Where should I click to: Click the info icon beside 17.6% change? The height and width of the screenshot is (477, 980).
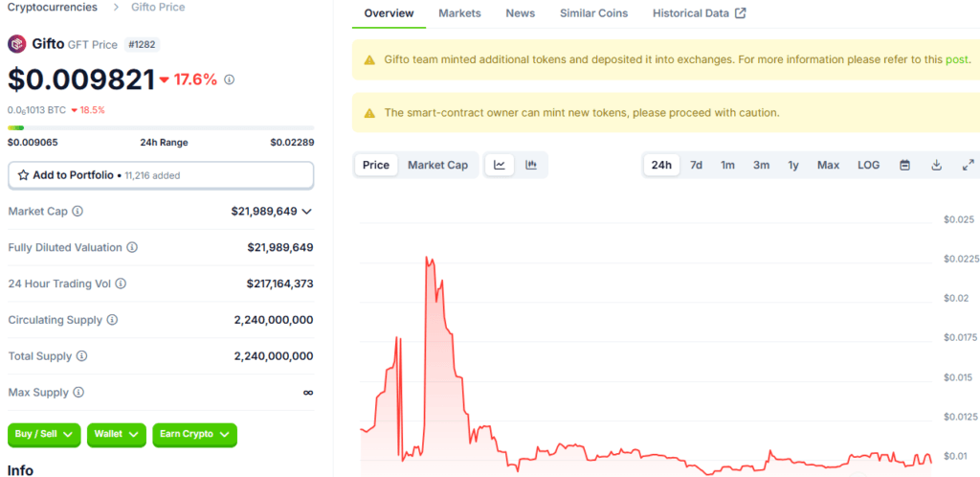[x=230, y=79]
